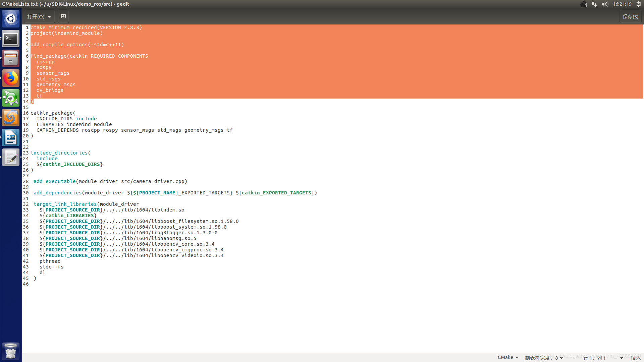Launch the Terminal from the dock

11,39
